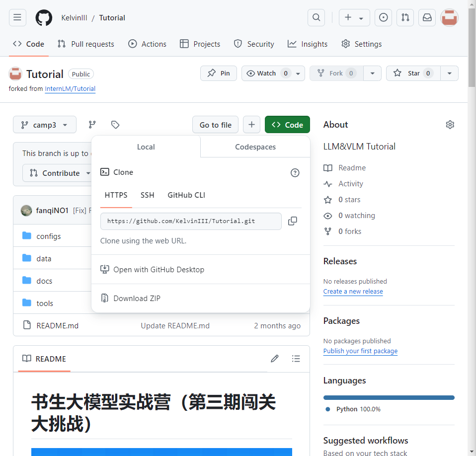This screenshot has width=476, height=456.
Task: Click Create a new release link
Action: (353, 291)
